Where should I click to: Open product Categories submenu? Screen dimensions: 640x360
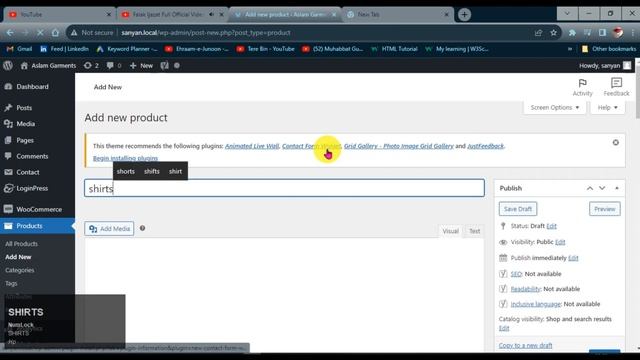point(20,270)
